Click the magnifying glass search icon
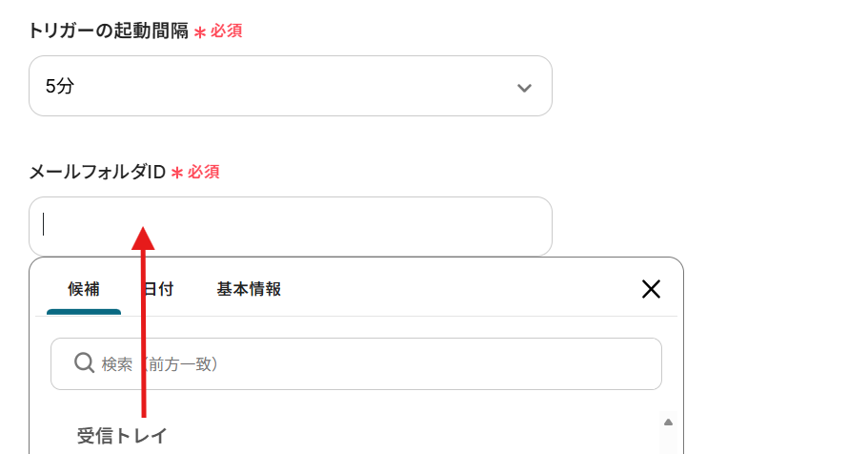This screenshot has height=454, width=868. (85, 363)
